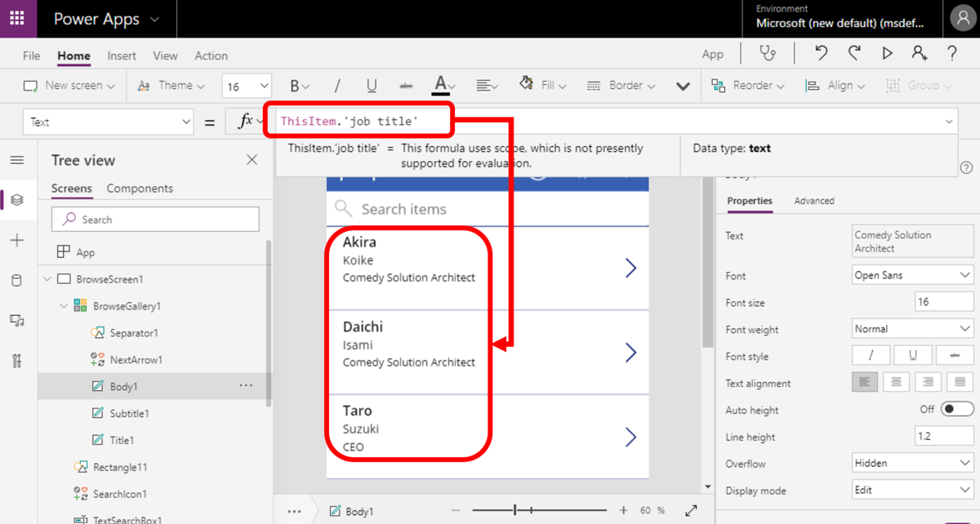Collapse BrowseScreen1 tree node
The height and width of the screenshot is (524, 980).
[47, 279]
